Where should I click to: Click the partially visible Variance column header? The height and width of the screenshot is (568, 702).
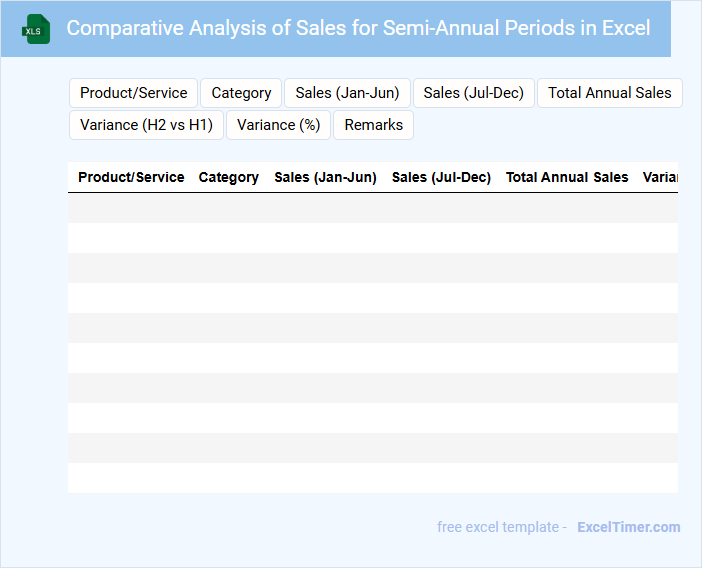[x=660, y=177]
